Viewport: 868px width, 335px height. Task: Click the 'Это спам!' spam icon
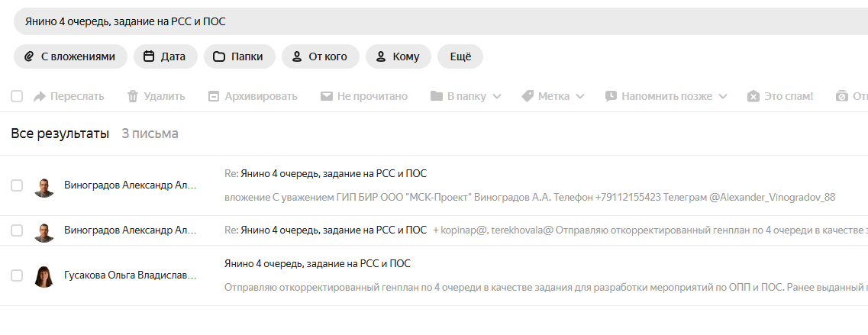753,96
